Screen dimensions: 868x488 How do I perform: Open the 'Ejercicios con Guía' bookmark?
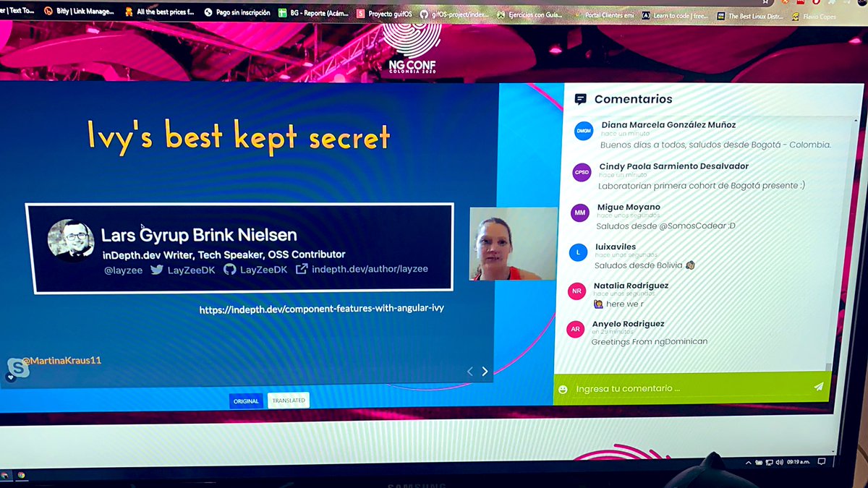coord(531,14)
